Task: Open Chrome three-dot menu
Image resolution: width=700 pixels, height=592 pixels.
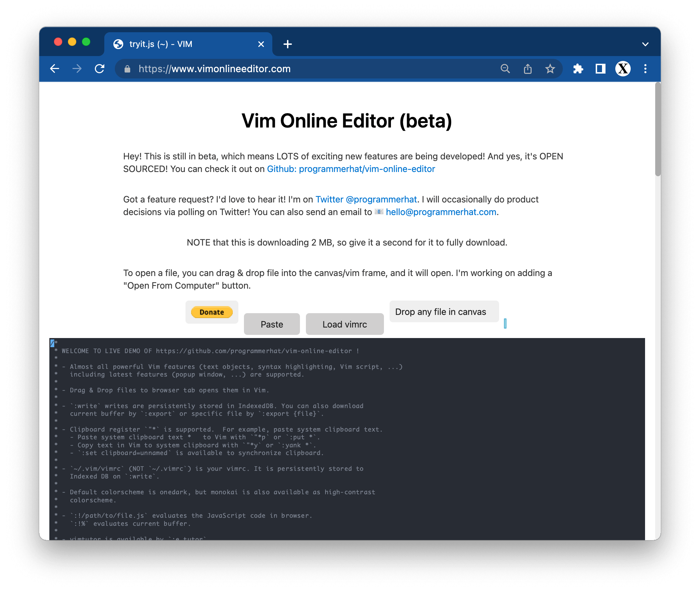Action: pyautogui.click(x=645, y=69)
